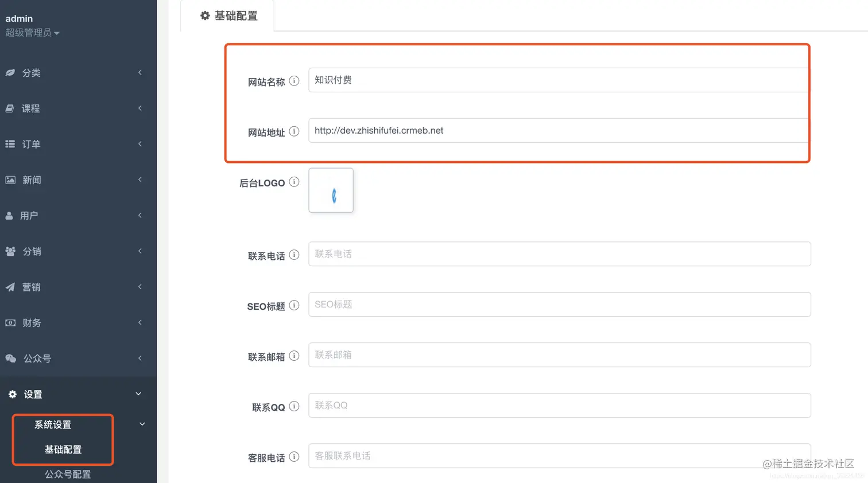Click the list icon beside 订单

(10, 144)
